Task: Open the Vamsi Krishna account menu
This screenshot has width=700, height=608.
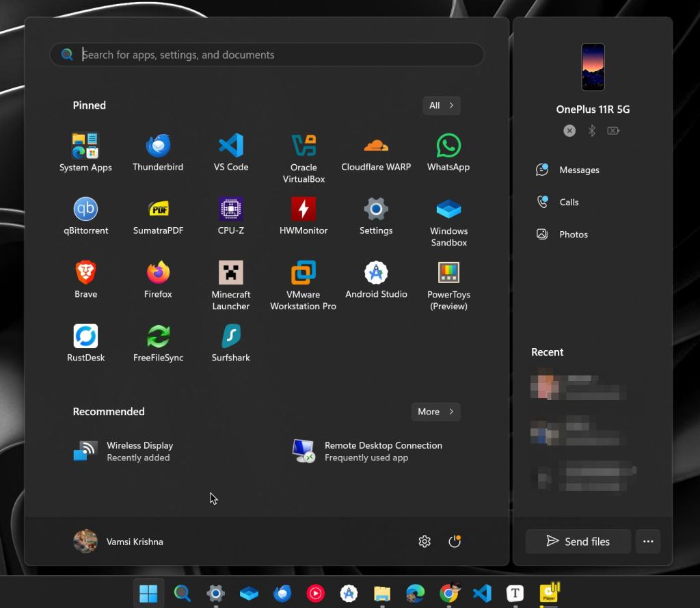Action: (118, 542)
